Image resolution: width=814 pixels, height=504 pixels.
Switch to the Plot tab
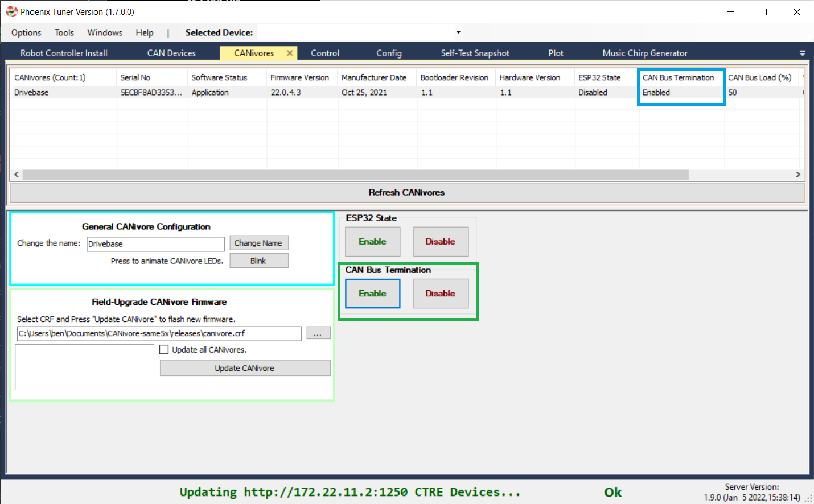[556, 53]
